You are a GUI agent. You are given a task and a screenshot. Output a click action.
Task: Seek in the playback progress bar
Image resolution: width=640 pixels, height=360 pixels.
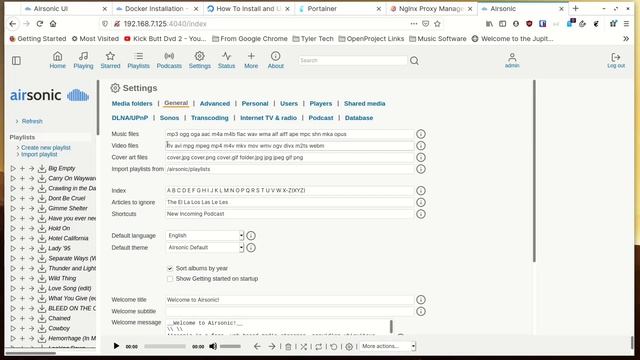(165, 347)
